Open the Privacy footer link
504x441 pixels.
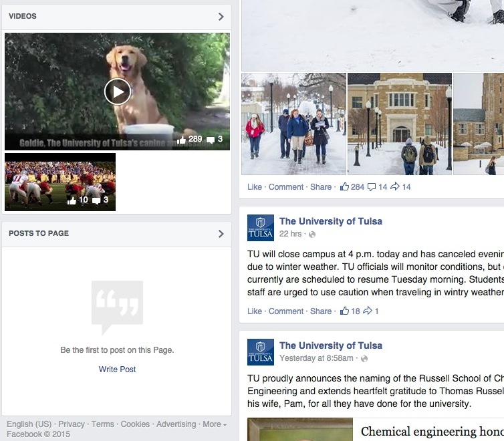pyautogui.click(x=72, y=424)
